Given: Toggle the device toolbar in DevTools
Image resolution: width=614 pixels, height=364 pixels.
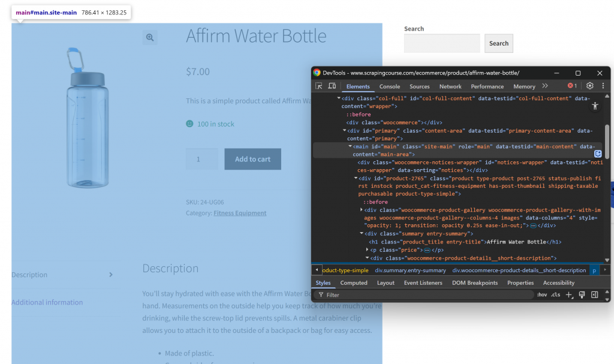Looking at the screenshot, I should pos(332,86).
